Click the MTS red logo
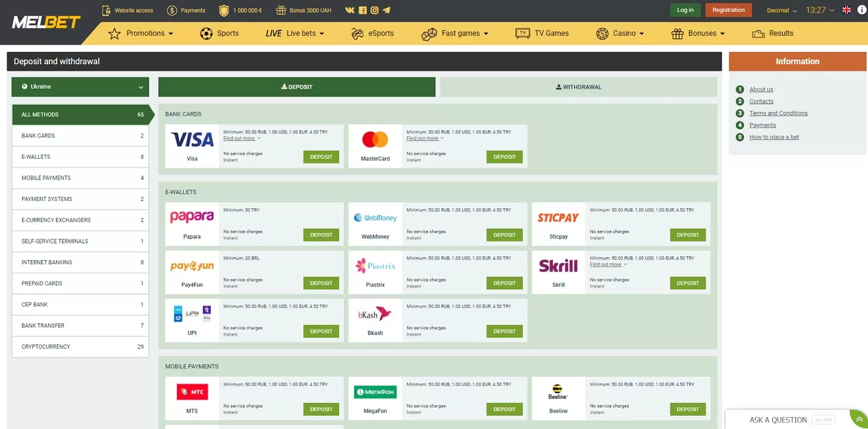This screenshot has height=429, width=868. click(192, 392)
